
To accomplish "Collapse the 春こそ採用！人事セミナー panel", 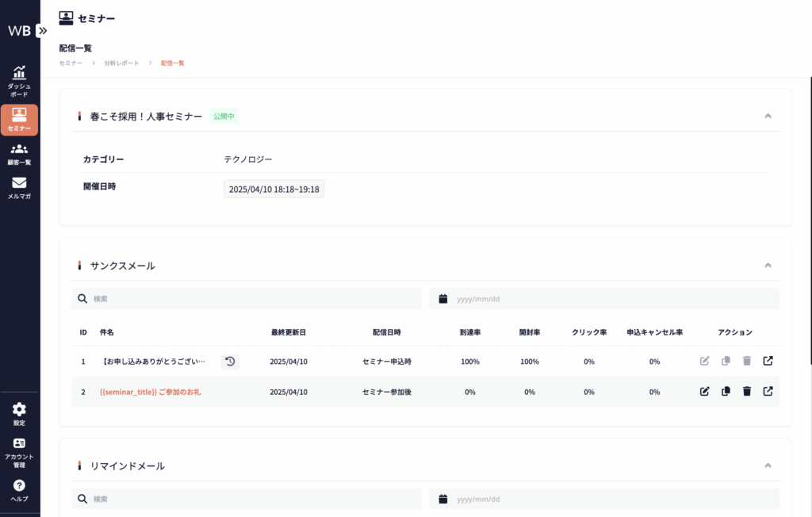I will tap(767, 116).
